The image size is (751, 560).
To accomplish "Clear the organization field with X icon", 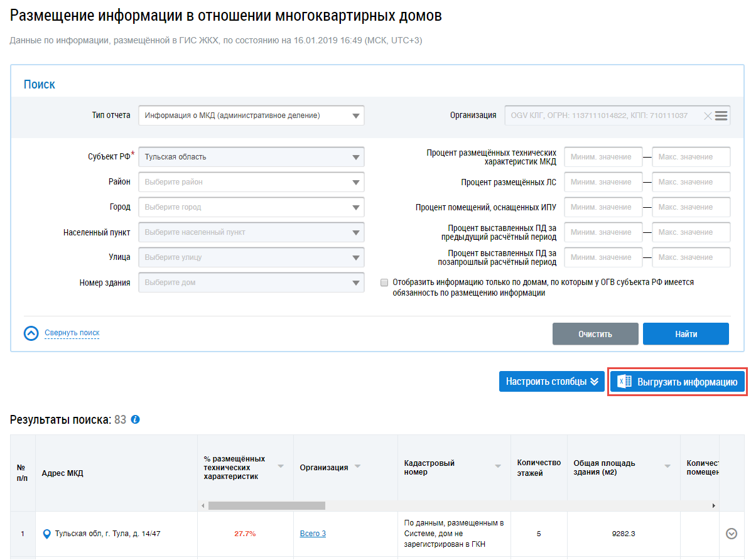I will click(x=707, y=116).
